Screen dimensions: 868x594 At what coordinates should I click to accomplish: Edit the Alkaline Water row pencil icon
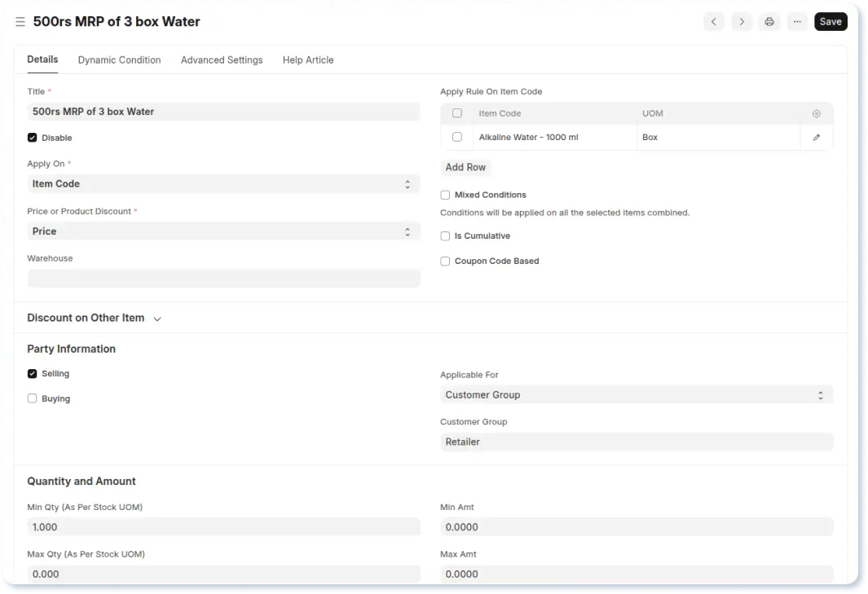(816, 138)
